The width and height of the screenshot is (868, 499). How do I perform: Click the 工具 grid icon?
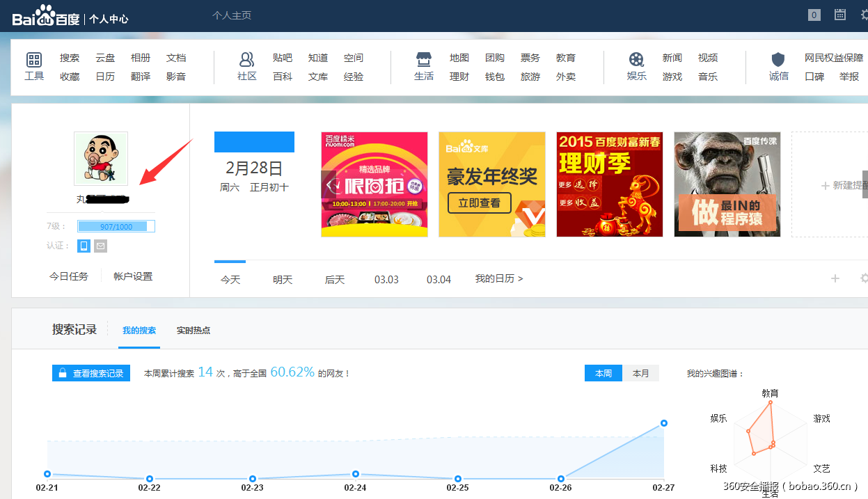pos(34,61)
